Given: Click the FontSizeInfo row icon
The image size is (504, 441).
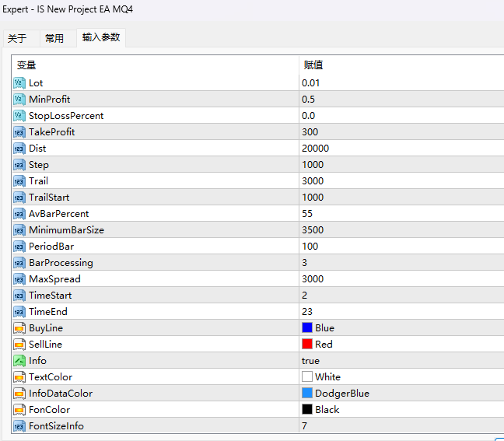Looking at the screenshot, I should [19, 426].
